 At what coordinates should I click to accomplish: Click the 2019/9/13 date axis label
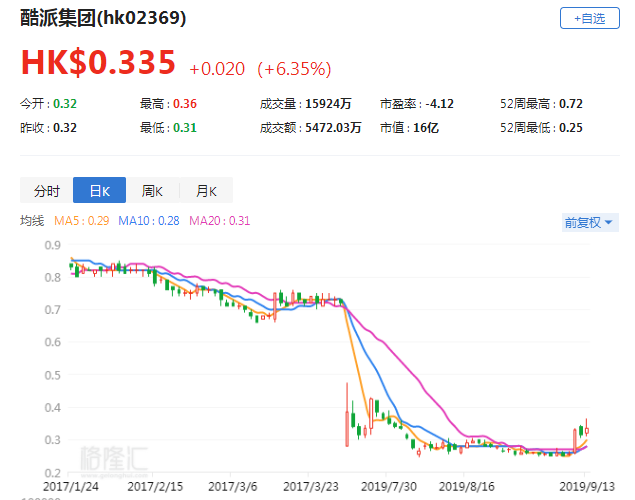pos(587,486)
